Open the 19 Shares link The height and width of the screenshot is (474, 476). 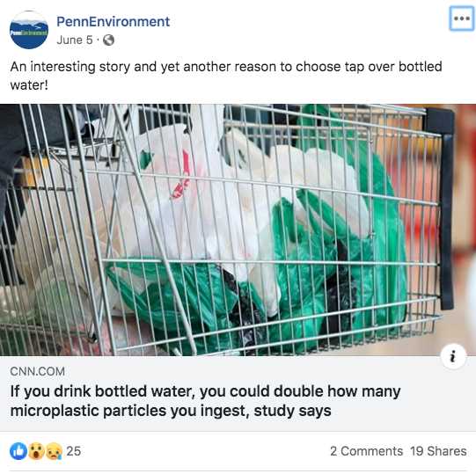click(x=438, y=451)
